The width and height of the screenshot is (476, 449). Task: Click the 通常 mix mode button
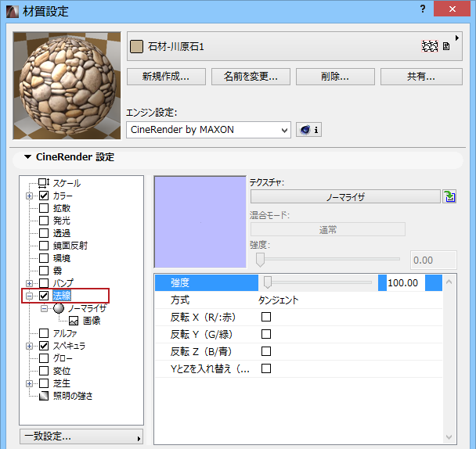tap(327, 229)
